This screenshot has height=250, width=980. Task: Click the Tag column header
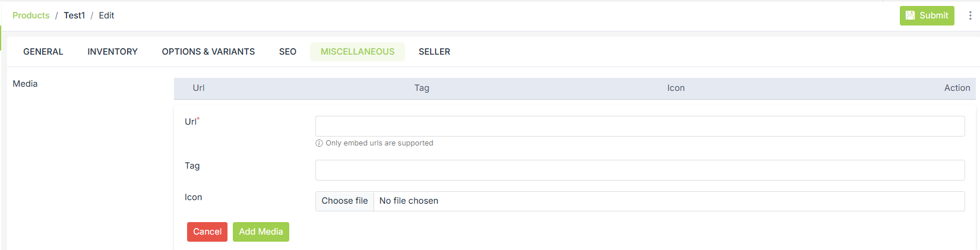point(422,88)
